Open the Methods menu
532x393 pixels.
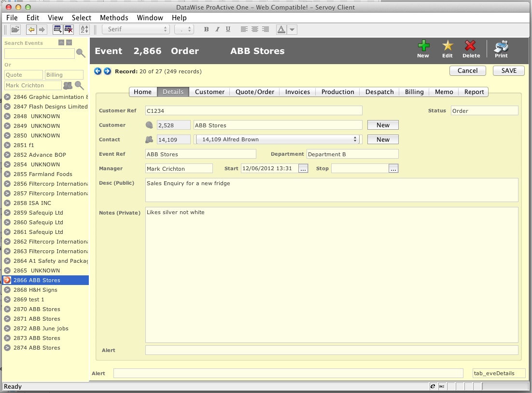click(x=114, y=18)
